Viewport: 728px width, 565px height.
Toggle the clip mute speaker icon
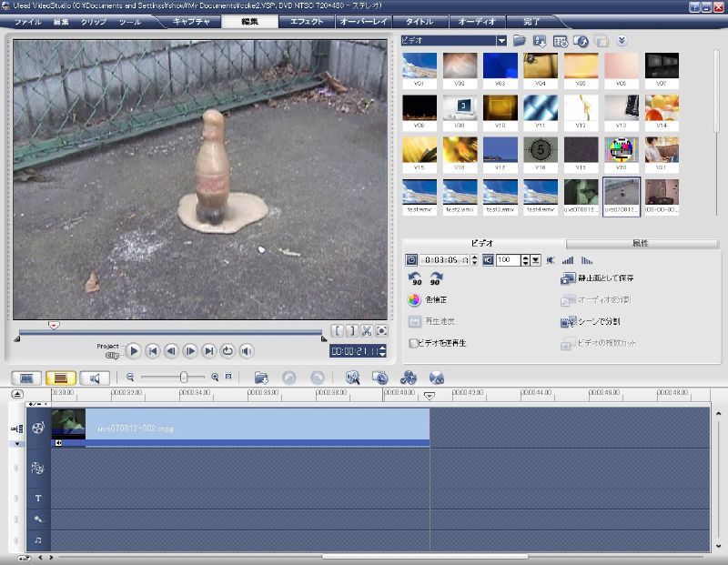(x=488, y=260)
